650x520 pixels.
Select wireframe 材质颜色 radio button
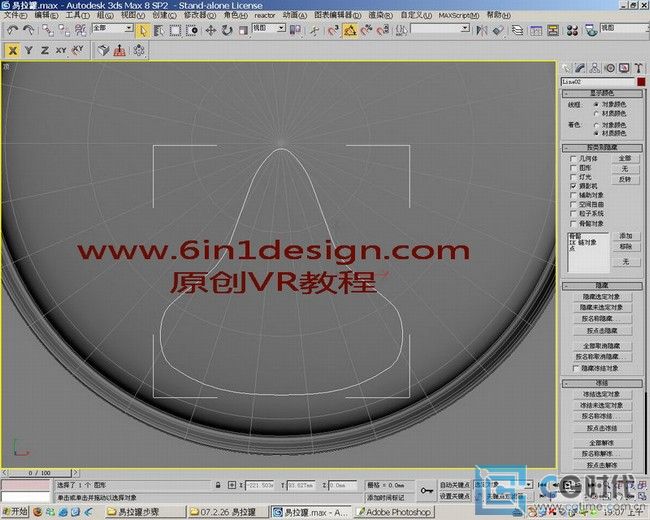coord(596,113)
